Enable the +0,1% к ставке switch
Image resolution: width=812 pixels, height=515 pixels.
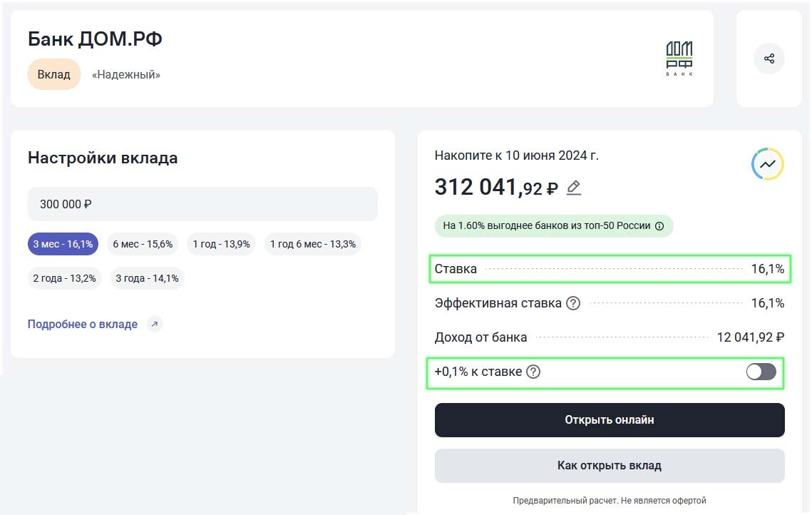(761, 372)
